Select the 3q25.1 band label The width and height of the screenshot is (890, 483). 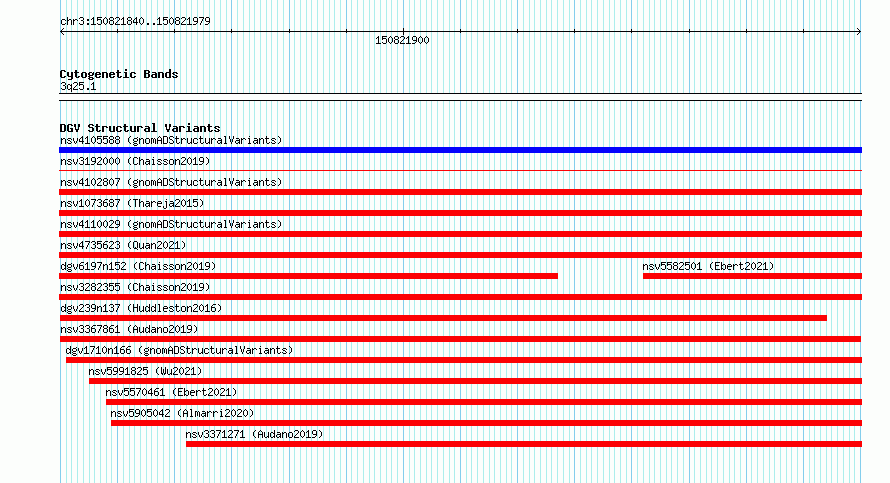pos(78,86)
